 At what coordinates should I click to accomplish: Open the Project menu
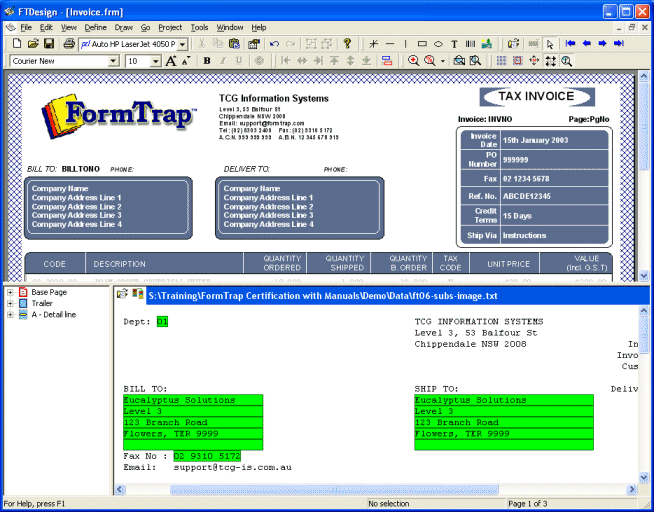coord(170,28)
